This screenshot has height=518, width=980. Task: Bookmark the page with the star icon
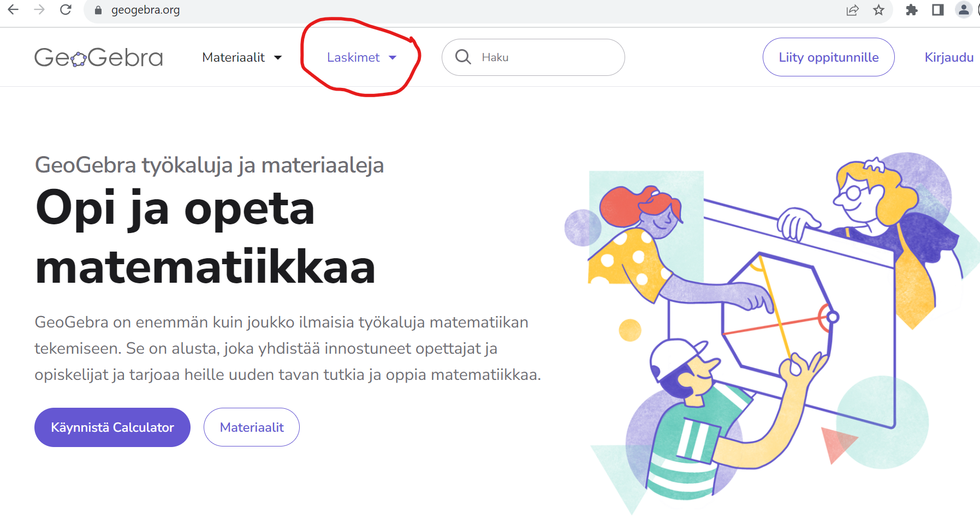[880, 10]
